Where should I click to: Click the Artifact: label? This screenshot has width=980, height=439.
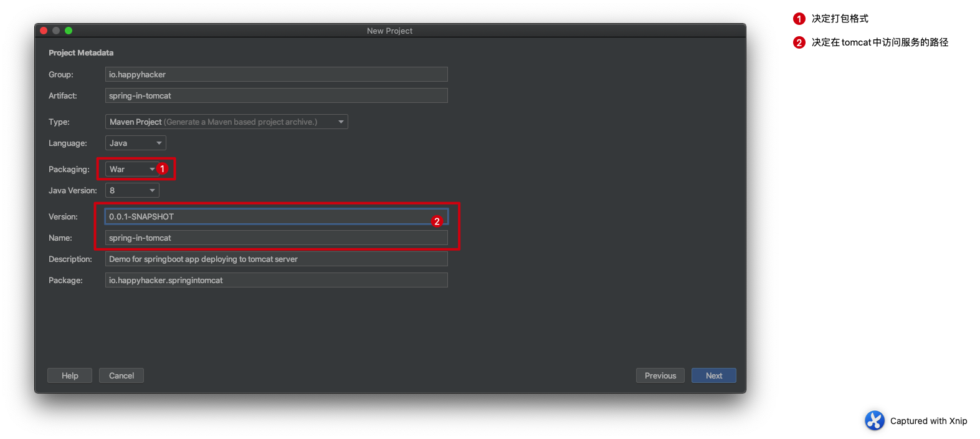[63, 96]
